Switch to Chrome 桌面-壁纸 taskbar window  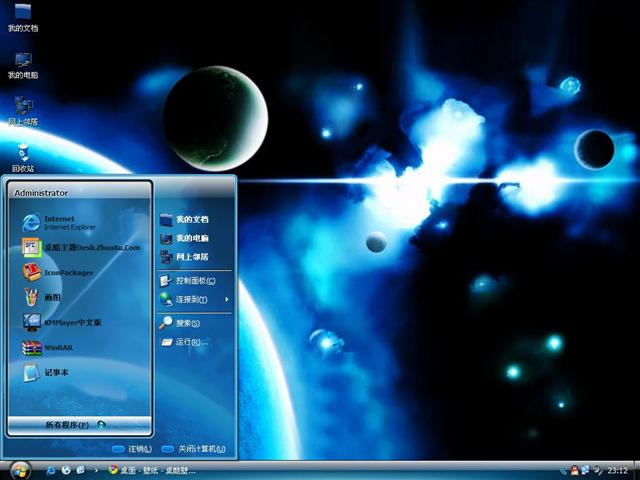pyautogui.click(x=152, y=471)
